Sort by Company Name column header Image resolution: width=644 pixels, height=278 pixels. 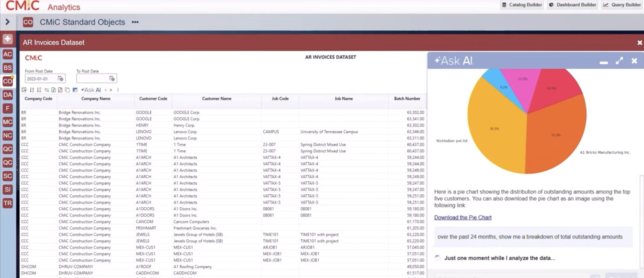[96, 99]
